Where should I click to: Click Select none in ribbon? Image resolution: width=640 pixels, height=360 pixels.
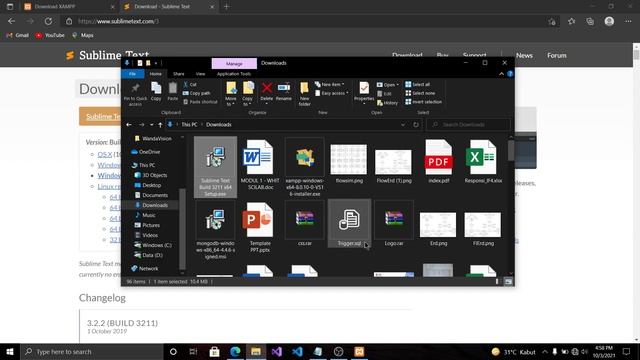pos(420,93)
